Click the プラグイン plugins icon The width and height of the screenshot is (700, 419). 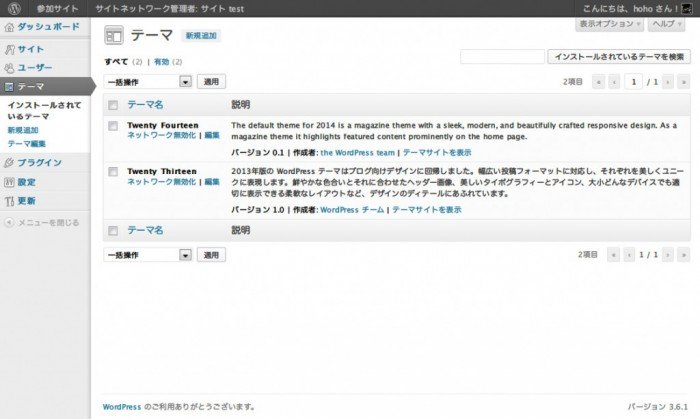click(10, 163)
